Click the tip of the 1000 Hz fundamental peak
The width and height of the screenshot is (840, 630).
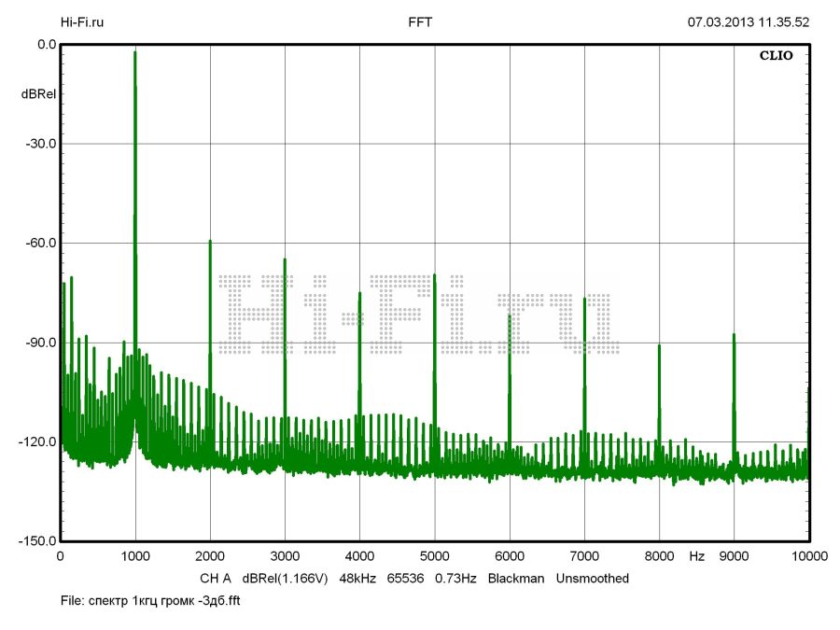pyautogui.click(x=135, y=53)
